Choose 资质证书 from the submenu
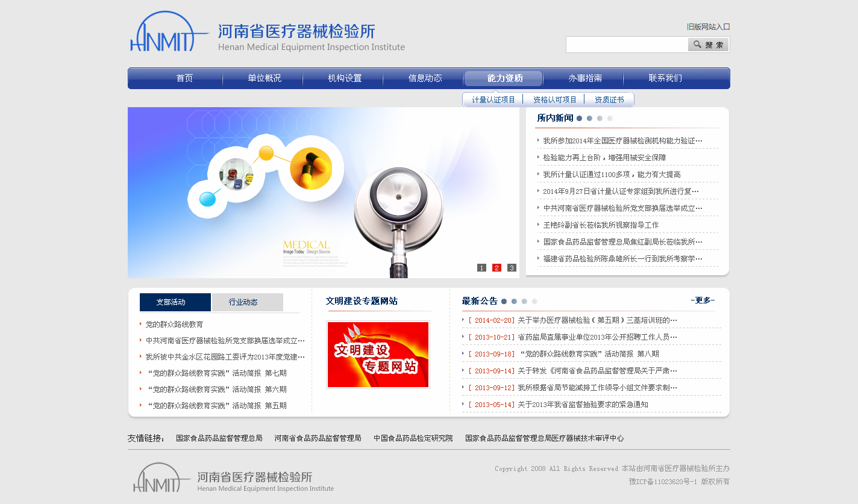Screen dimensions: 858x504 609,100
